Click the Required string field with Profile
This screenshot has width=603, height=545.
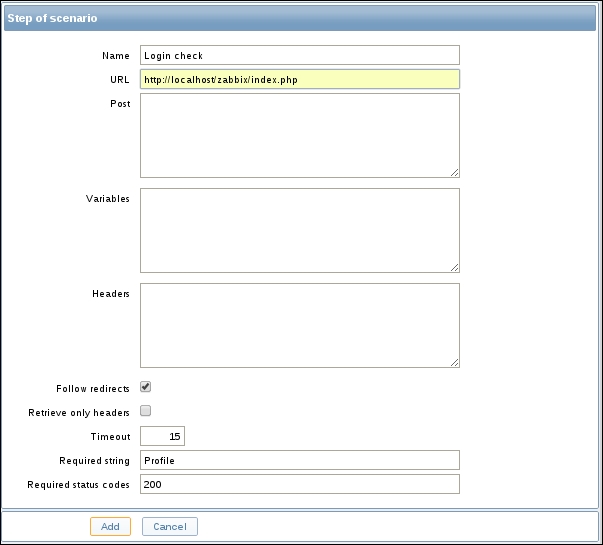tap(299, 460)
